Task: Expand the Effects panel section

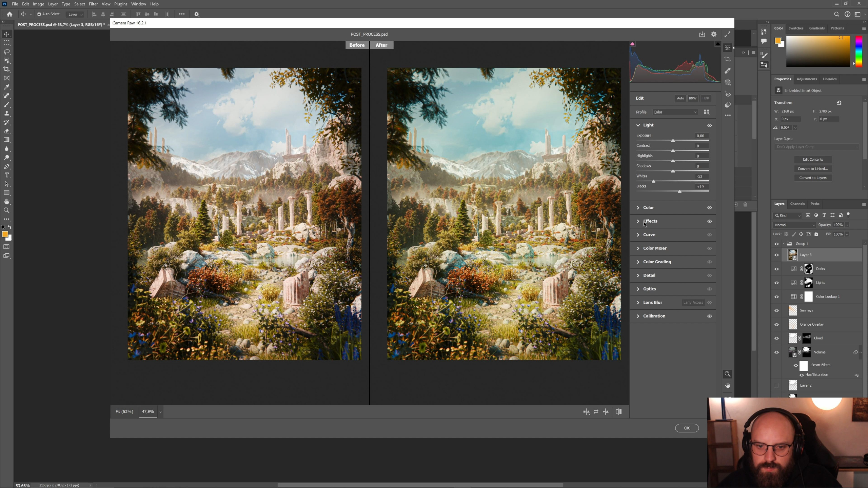Action: point(650,221)
